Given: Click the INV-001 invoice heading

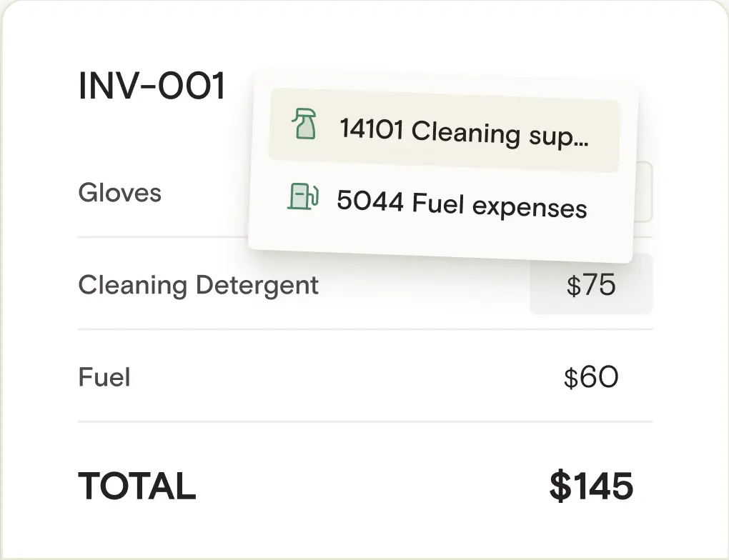Looking at the screenshot, I should tap(152, 86).
